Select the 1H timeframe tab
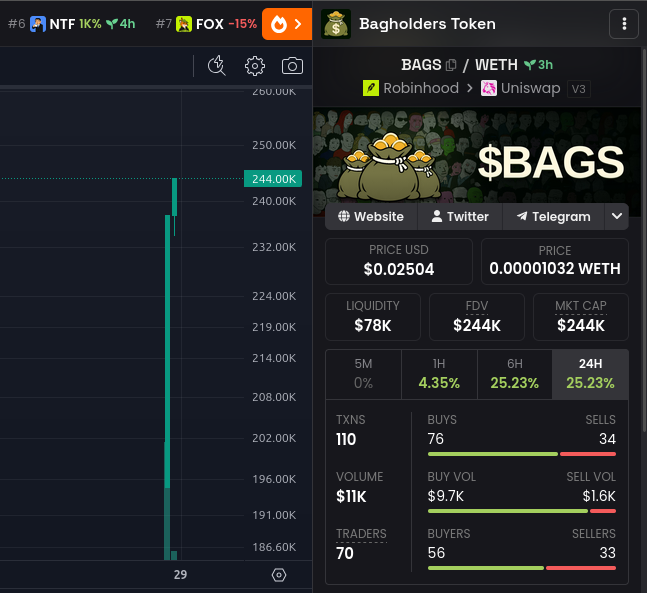 pyautogui.click(x=439, y=374)
